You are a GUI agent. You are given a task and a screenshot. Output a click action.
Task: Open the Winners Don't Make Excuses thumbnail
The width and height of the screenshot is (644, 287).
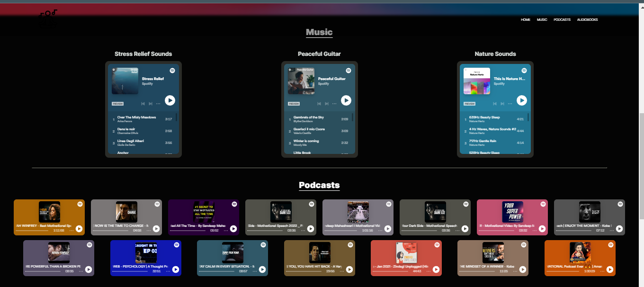tap(493, 252)
